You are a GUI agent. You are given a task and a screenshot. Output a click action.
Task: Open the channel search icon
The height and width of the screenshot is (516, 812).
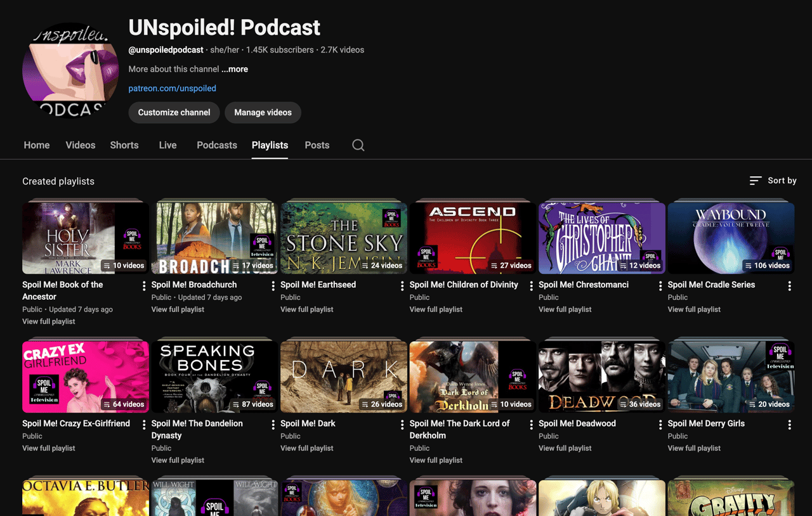(358, 145)
